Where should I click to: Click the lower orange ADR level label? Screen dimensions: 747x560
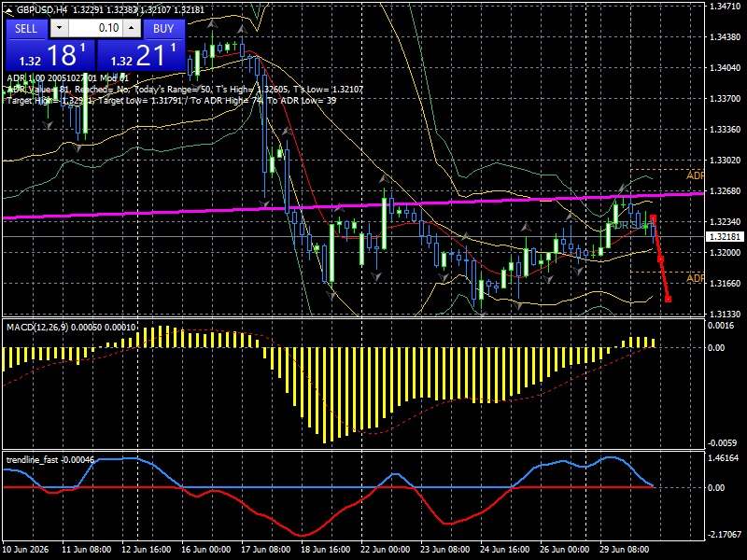(x=695, y=278)
